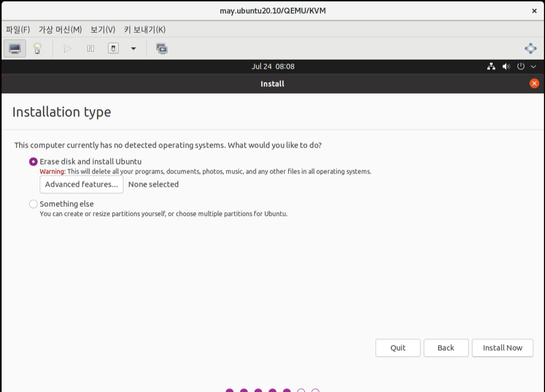545x392 pixels.
Task: Open Advanced features dialog
Action: pos(82,185)
